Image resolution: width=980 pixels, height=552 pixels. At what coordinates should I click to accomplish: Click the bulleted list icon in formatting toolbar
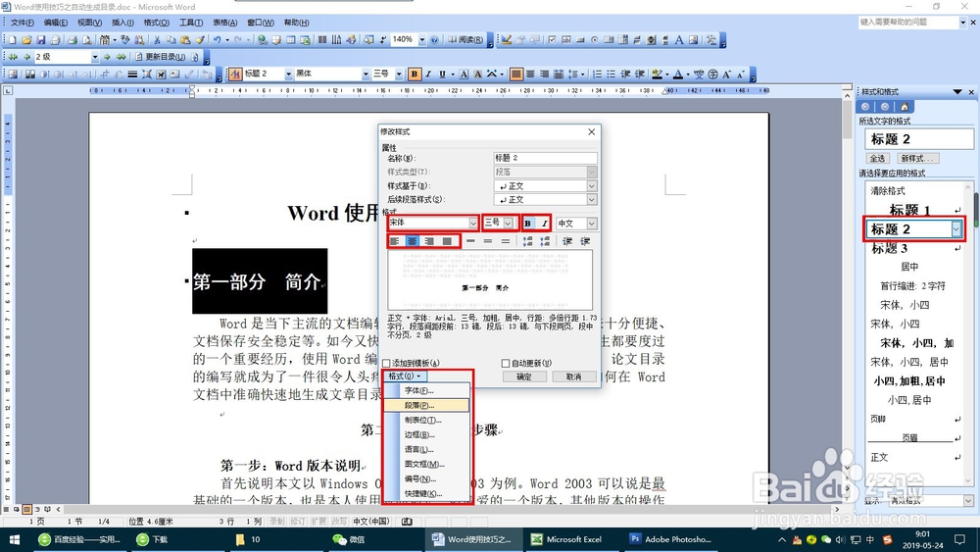click(612, 74)
